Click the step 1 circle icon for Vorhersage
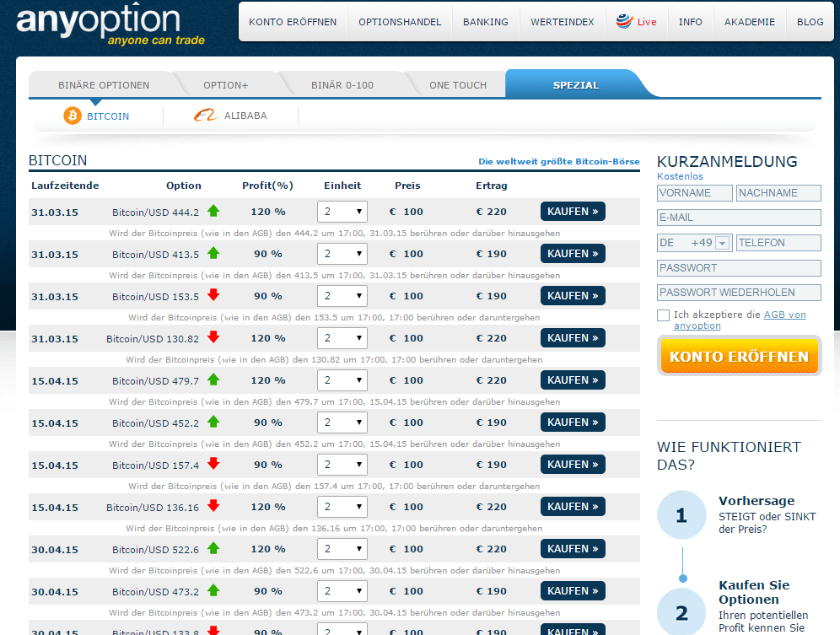Screen dimensions: 840x635 click(682, 515)
